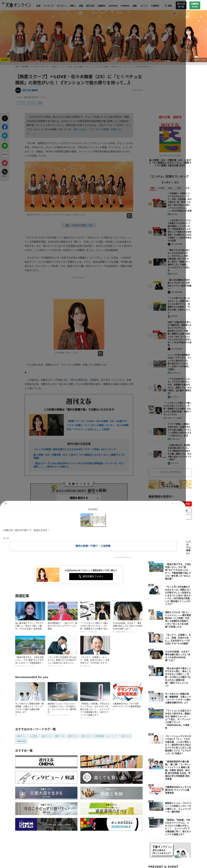Open the 高くても買いたい banner
This screenshot has width=207, height=868.
111,777
